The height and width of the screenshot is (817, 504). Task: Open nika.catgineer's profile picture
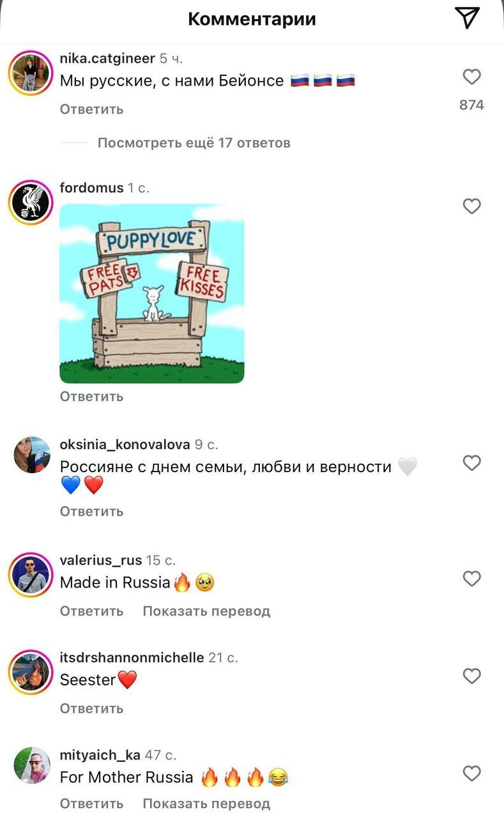pyautogui.click(x=31, y=72)
